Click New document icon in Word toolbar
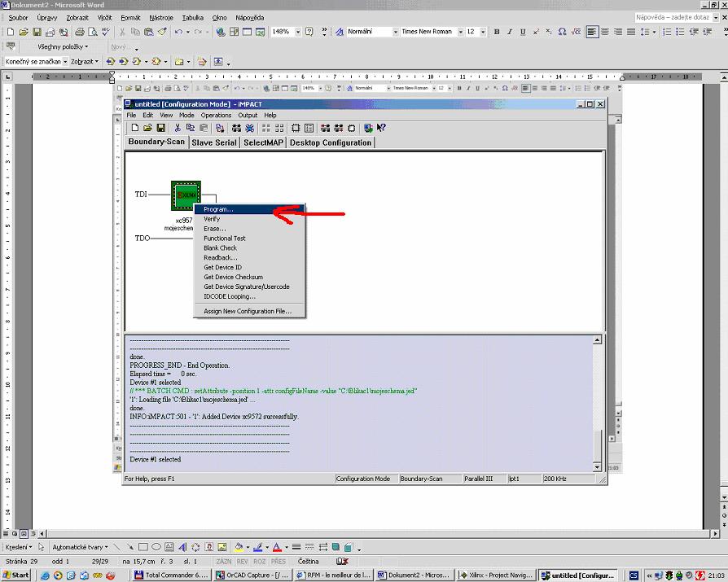The image size is (728, 582). click(11, 32)
